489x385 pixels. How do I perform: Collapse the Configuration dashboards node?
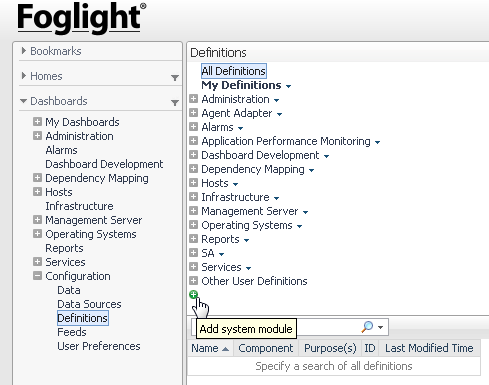coord(37,276)
